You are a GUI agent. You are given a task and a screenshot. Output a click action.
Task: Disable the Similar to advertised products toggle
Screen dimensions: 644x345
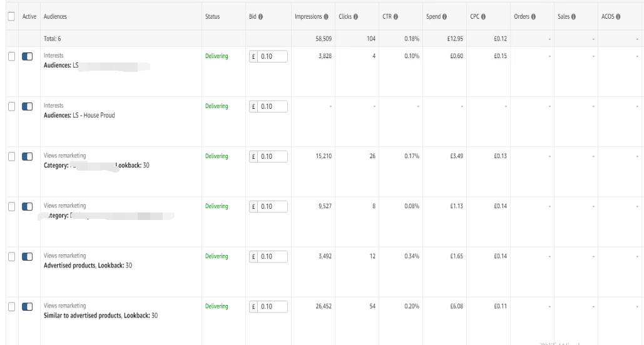pyautogui.click(x=27, y=307)
